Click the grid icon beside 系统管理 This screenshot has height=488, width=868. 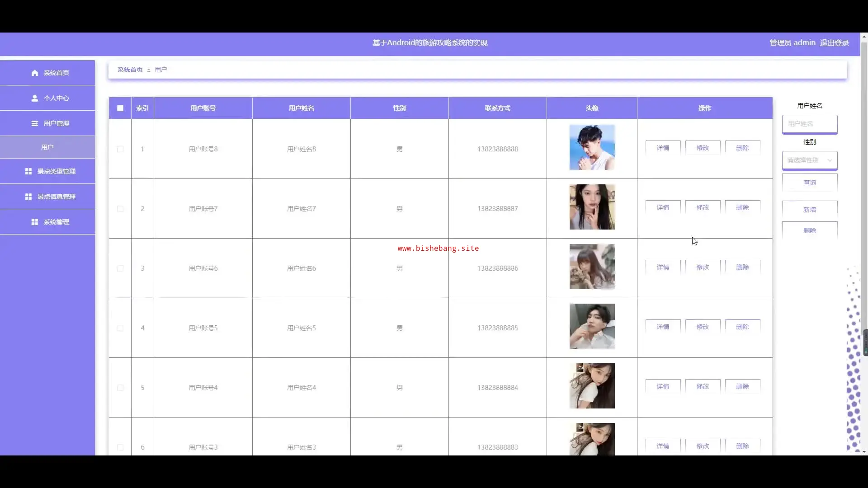(x=35, y=222)
